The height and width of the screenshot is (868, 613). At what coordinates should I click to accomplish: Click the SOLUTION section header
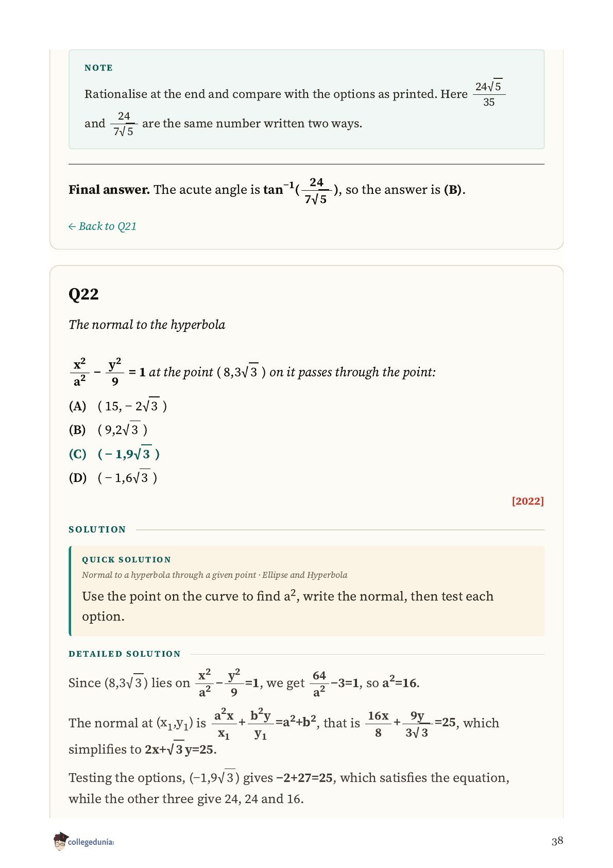97,529
